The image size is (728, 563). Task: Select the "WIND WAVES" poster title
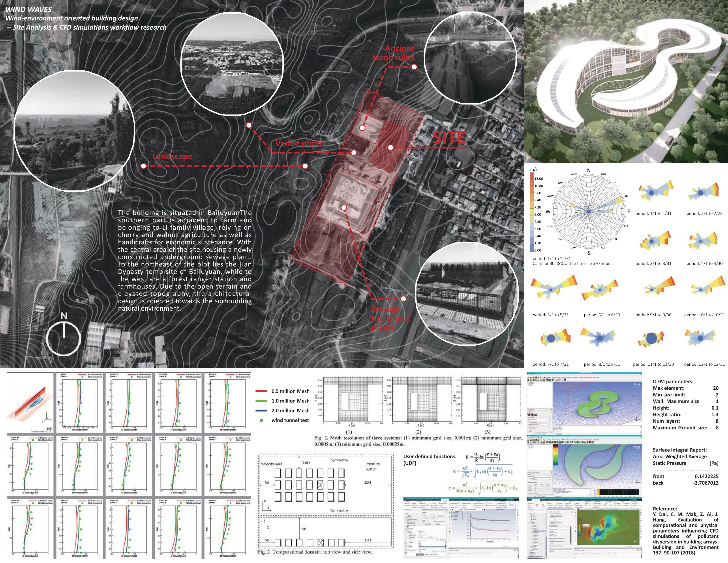click(29, 9)
